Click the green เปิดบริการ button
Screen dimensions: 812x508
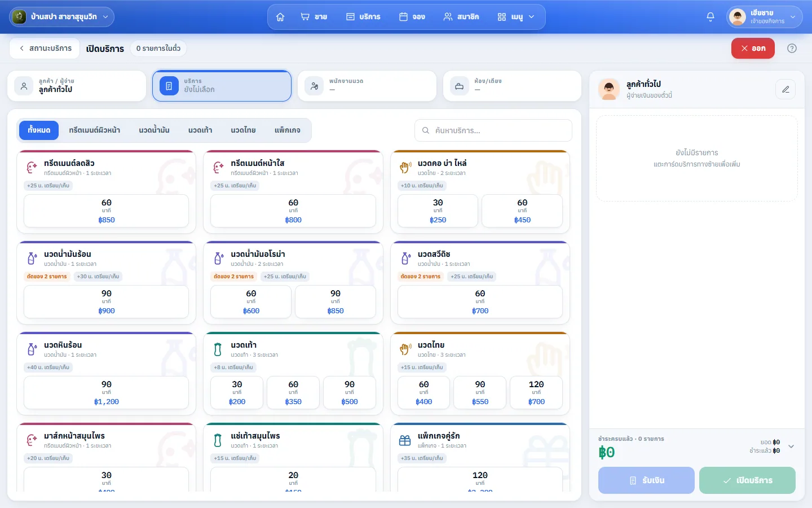747,480
